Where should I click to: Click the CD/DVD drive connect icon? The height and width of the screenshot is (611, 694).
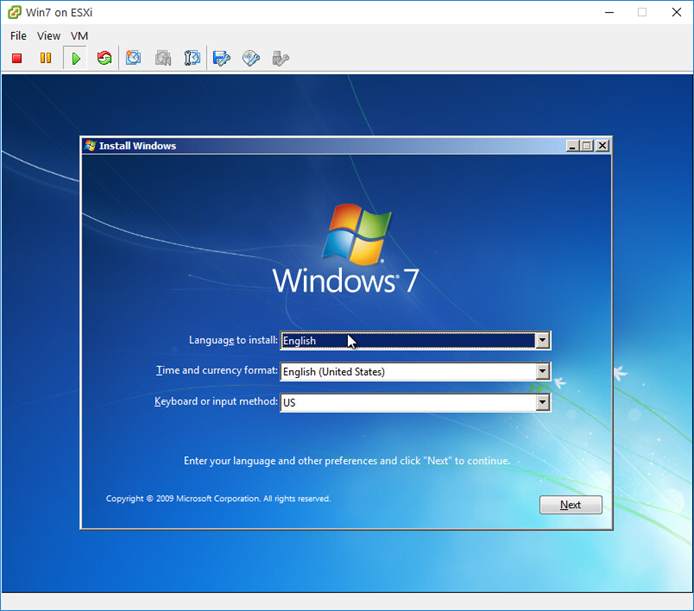[251, 58]
